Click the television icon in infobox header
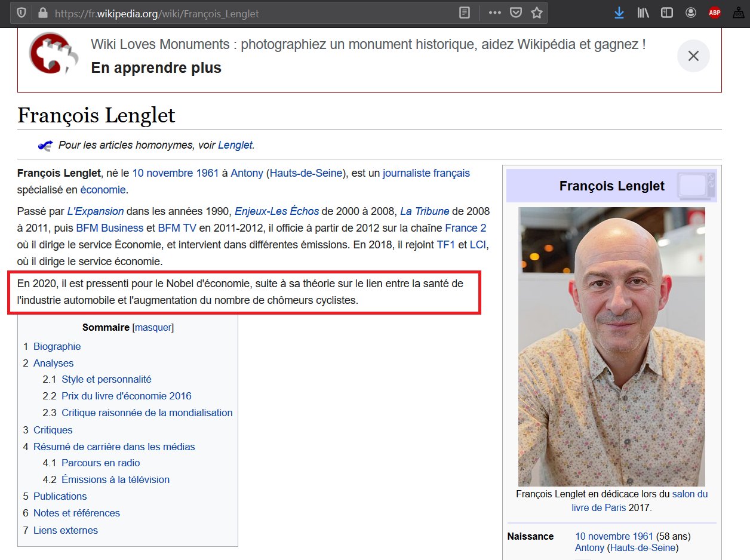This screenshot has width=750, height=560. (x=696, y=186)
